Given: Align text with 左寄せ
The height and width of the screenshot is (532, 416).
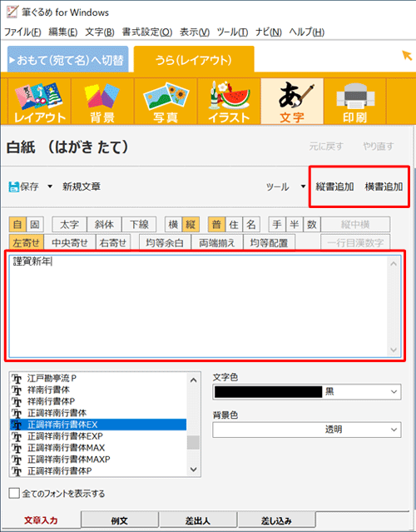Looking at the screenshot, I should (27, 242).
